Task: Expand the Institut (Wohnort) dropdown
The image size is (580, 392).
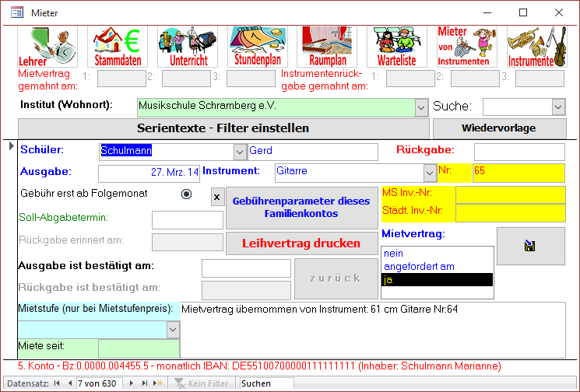Action: (x=421, y=107)
